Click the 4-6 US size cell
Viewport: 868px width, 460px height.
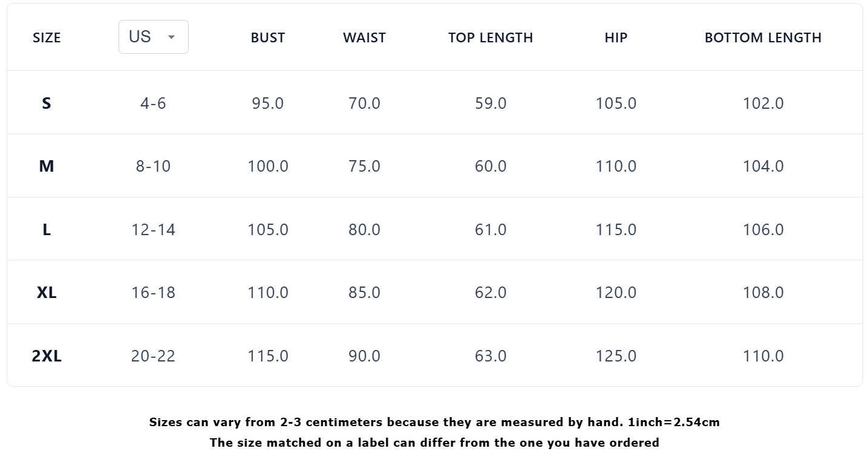153,103
